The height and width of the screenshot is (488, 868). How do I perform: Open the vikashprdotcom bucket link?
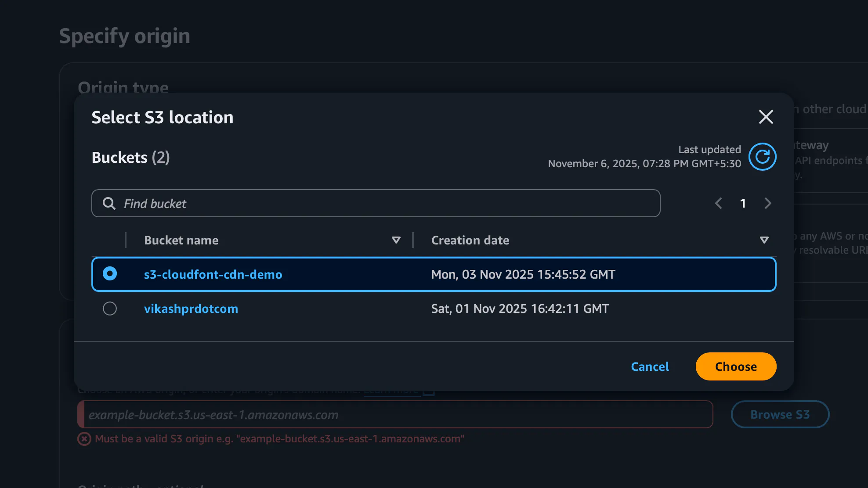(x=191, y=309)
